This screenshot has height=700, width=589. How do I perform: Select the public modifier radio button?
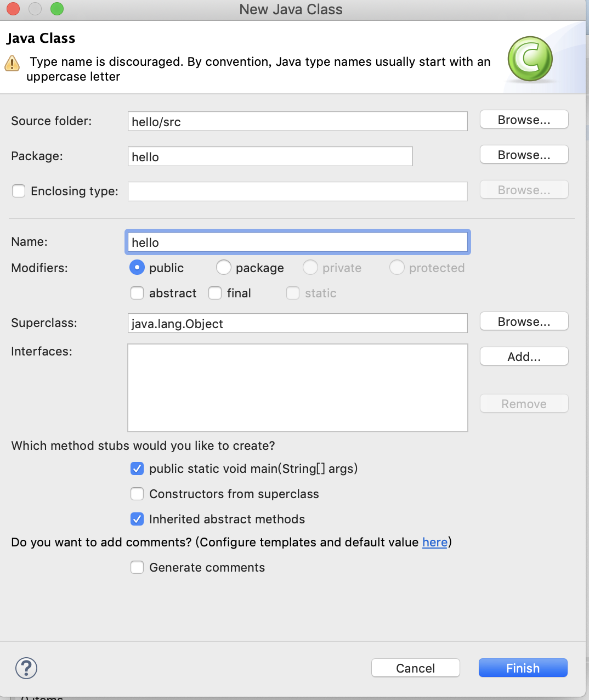pyautogui.click(x=137, y=268)
